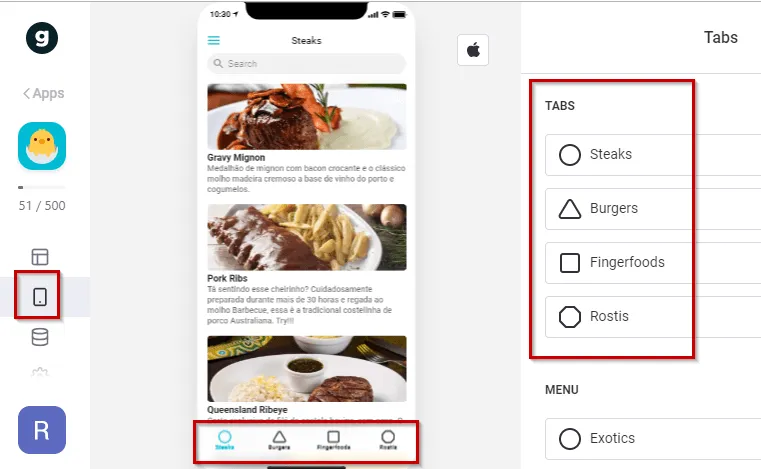Tap Burgers tab in phone bottom bar
This screenshot has width=761, height=469.
pos(279,440)
